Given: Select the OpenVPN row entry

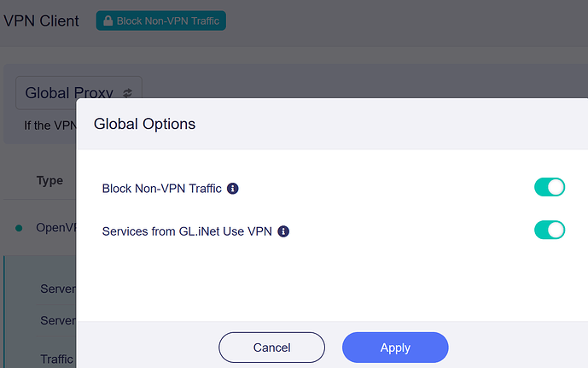Looking at the screenshot, I should (56, 228).
